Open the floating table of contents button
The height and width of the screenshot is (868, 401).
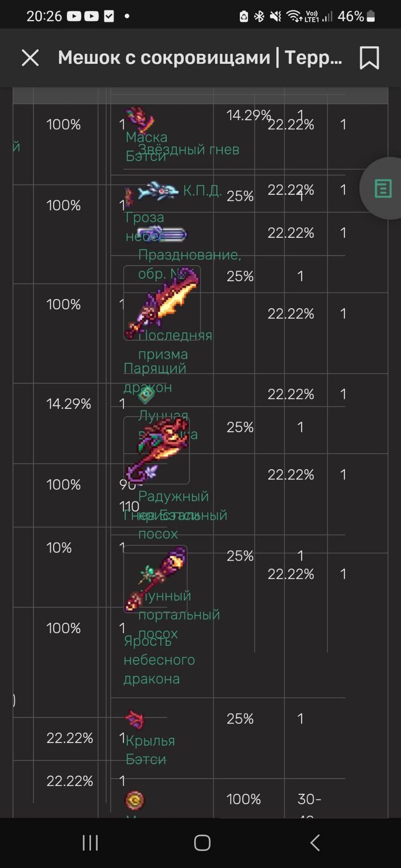[x=382, y=188]
